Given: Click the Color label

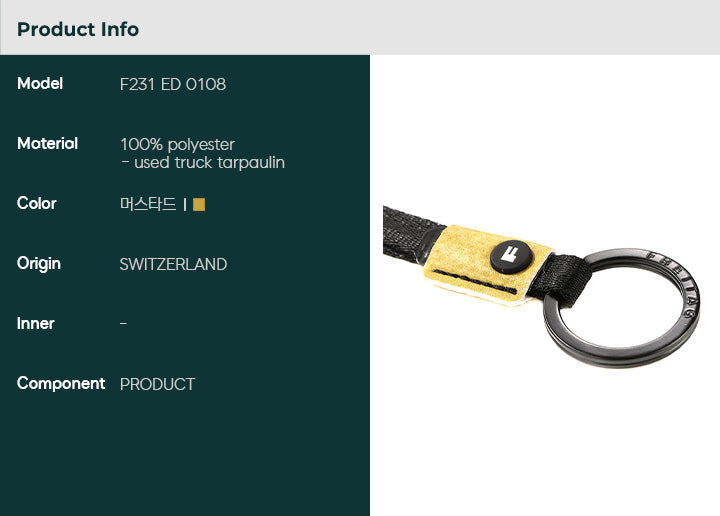Looking at the screenshot, I should point(37,203).
